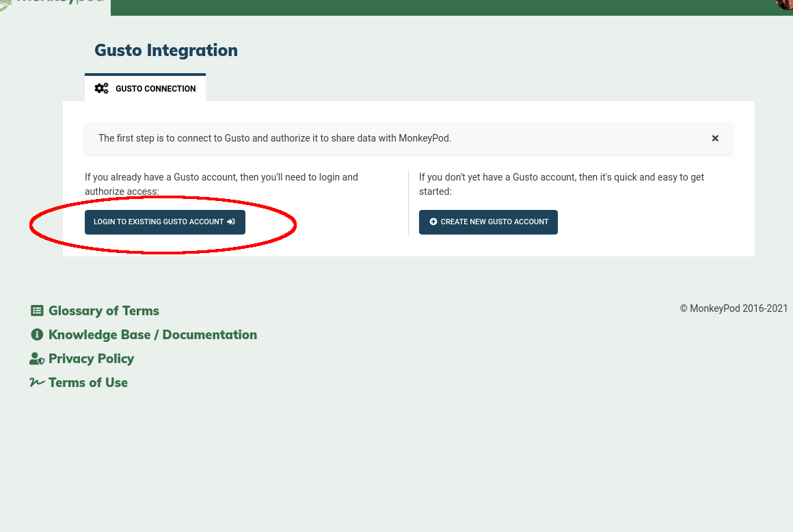Viewport: 793px width, 532px height.
Task: Select text 'If you already have a Gusto account'
Action: point(161,177)
